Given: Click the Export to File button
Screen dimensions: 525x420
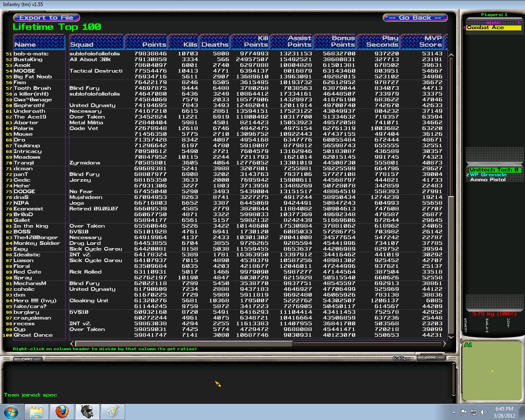Looking at the screenshot, I should tap(46, 18).
